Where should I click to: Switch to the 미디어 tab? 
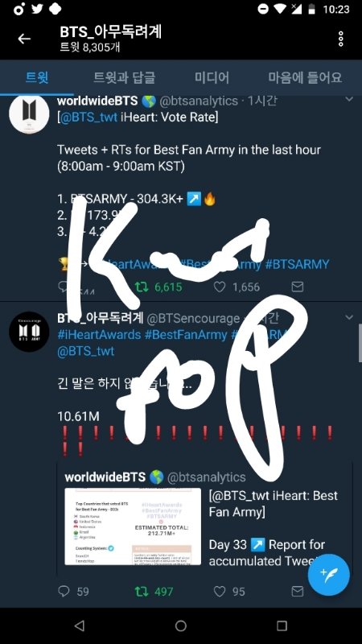click(212, 77)
